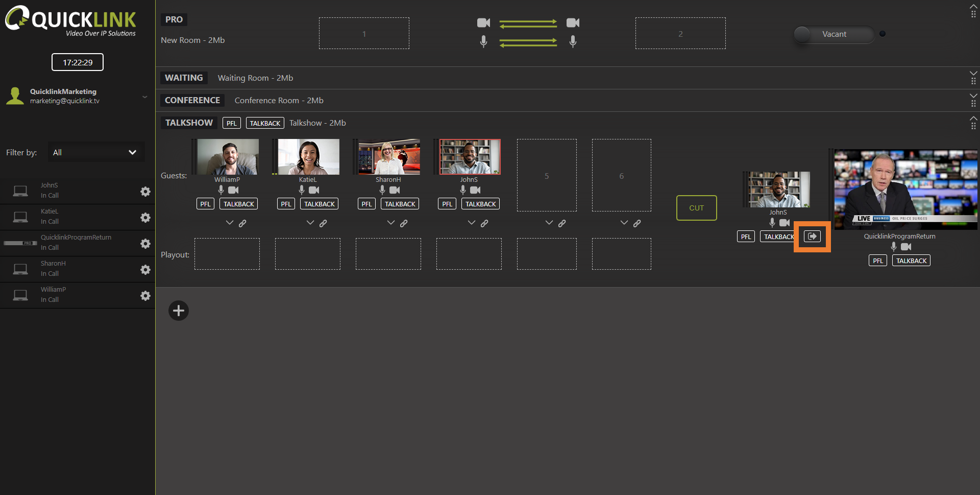Toggle QuicklinkProgramReturn camera icon
The width and height of the screenshot is (980, 495).
click(x=906, y=247)
